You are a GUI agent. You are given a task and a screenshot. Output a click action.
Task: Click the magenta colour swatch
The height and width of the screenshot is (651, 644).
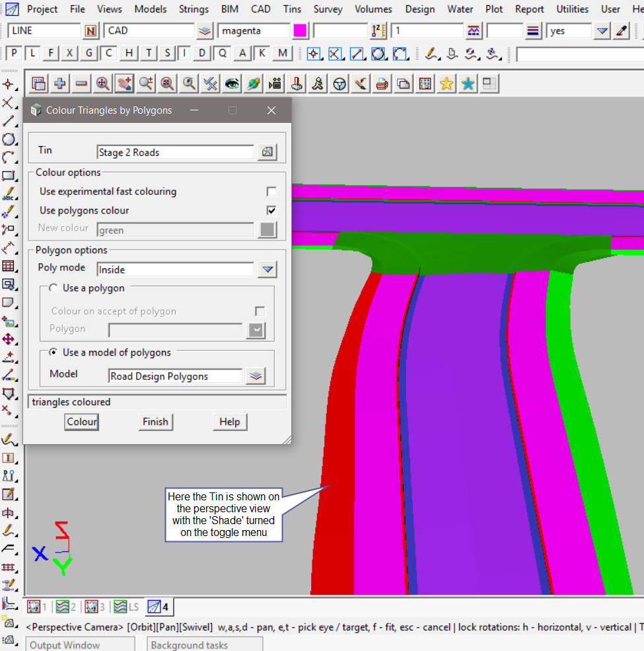click(300, 31)
